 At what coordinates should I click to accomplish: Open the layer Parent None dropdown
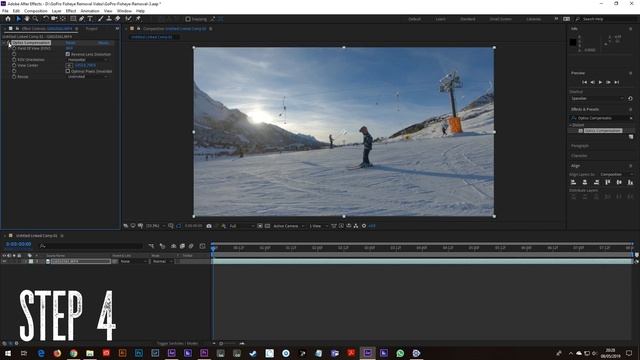pyautogui.click(x=133, y=261)
